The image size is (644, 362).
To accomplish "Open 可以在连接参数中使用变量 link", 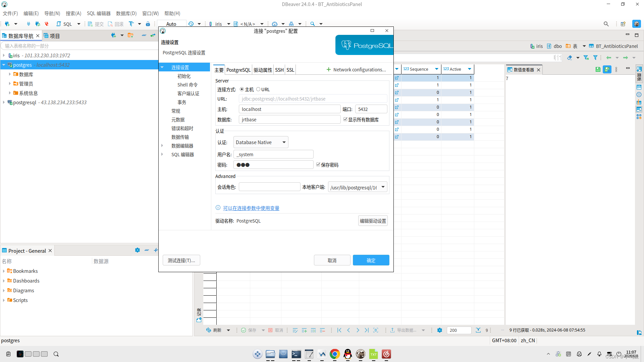I will pos(251,208).
